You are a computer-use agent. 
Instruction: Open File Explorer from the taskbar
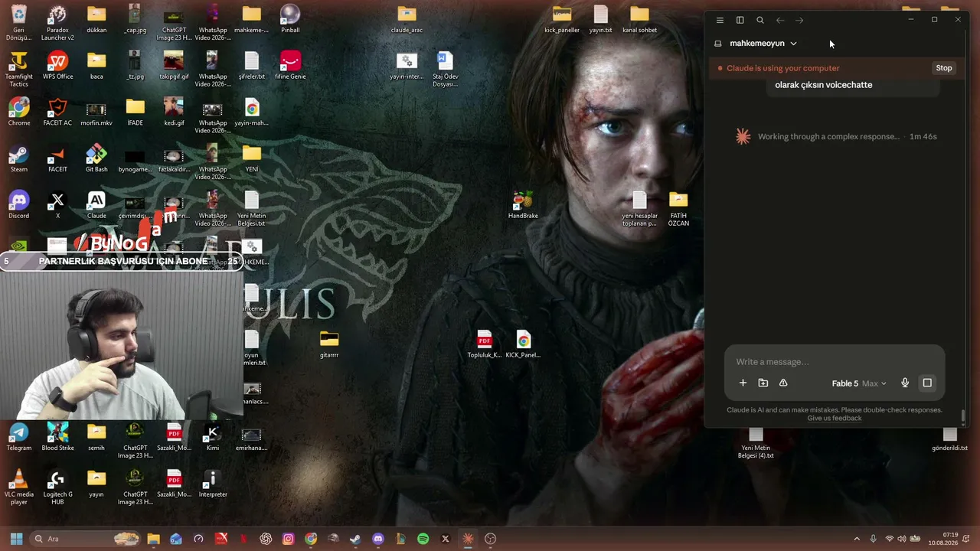click(153, 539)
